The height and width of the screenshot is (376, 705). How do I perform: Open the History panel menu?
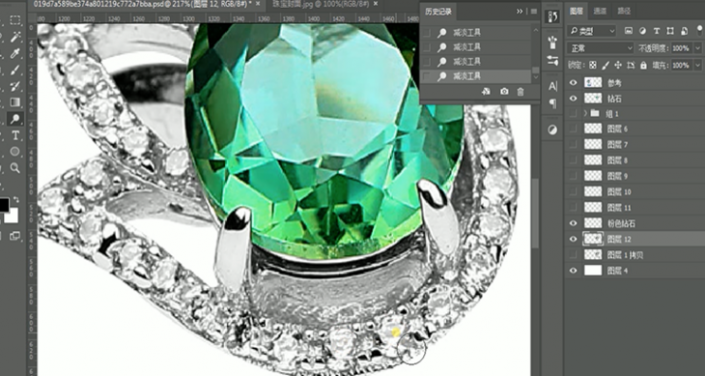pos(534,11)
